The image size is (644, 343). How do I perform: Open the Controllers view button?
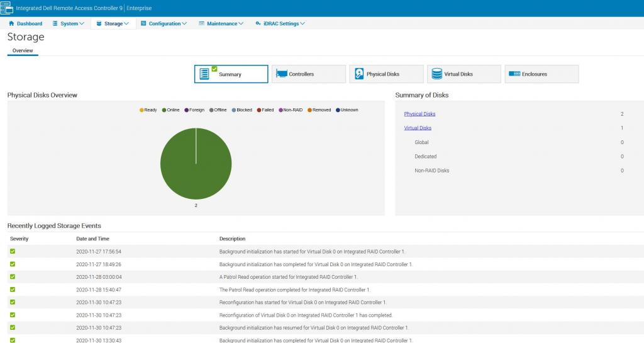click(x=308, y=74)
